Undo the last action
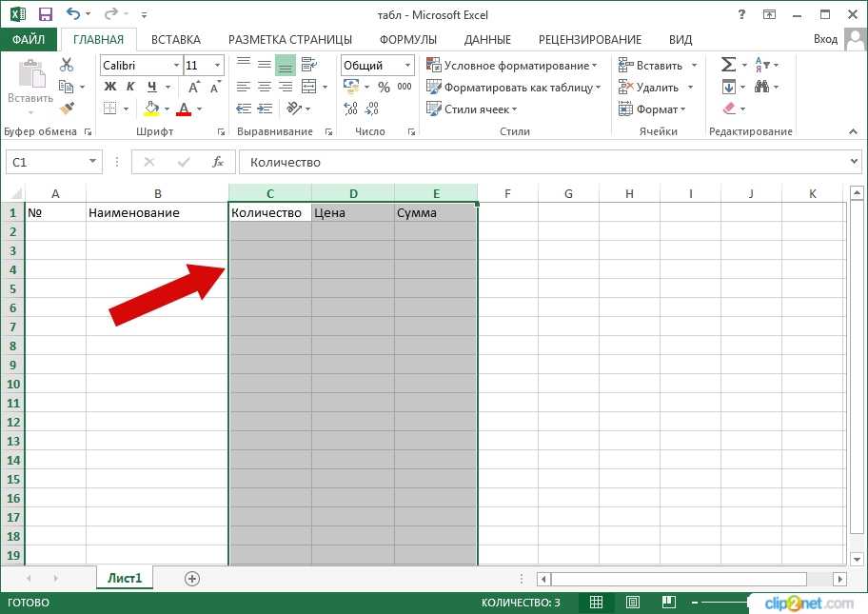The width and height of the screenshot is (868, 614). click(72, 13)
